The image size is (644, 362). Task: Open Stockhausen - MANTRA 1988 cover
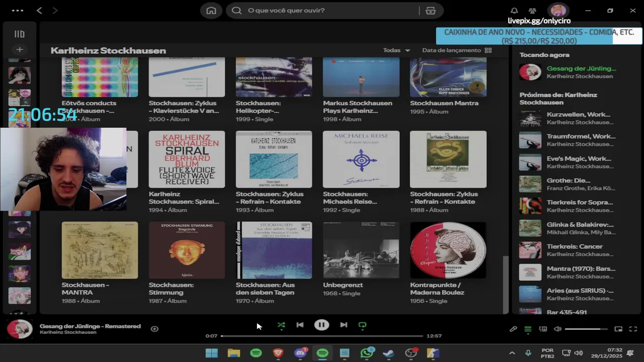coord(100,250)
